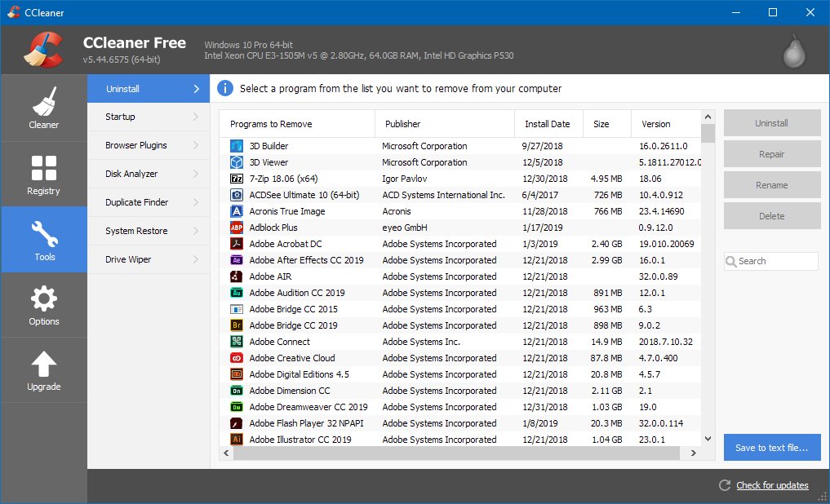Click the vertical scrollbar down arrow
The height and width of the screenshot is (504, 830).
708,439
